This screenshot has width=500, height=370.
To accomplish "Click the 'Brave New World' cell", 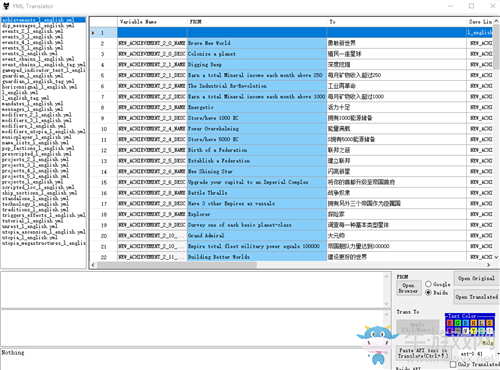I will click(257, 43).
